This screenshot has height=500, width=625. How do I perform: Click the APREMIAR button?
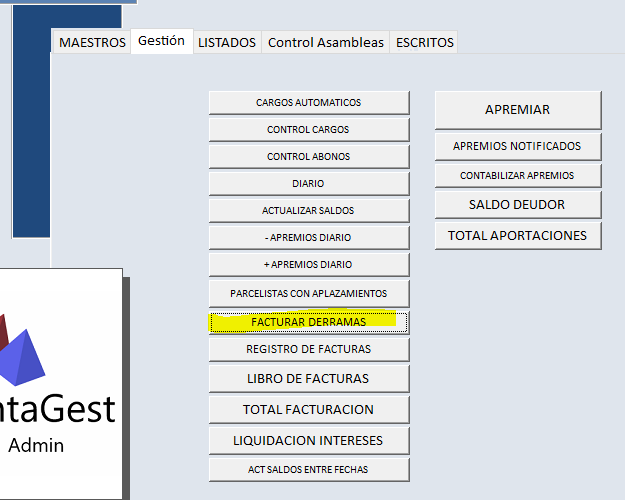pos(517,110)
